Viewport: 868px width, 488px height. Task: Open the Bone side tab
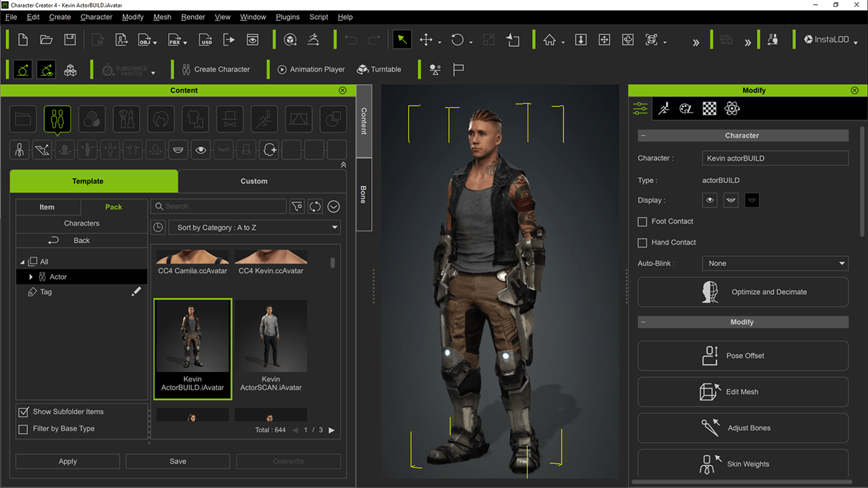(363, 195)
